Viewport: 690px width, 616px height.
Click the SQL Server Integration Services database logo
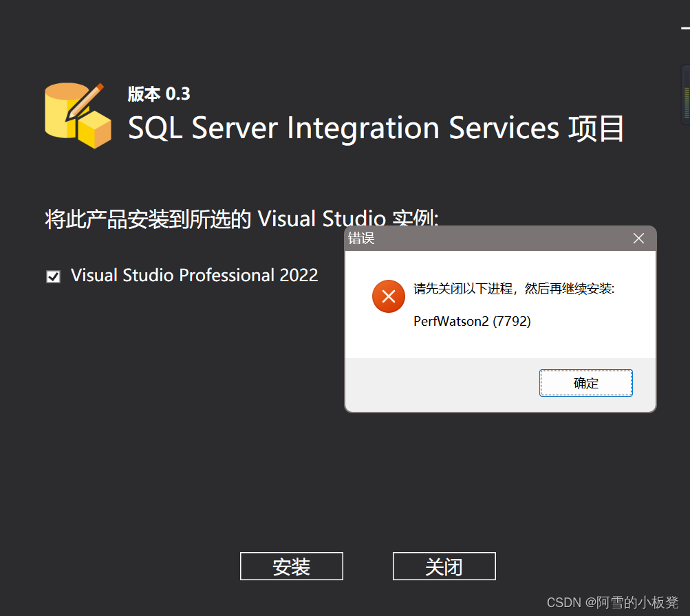72,113
